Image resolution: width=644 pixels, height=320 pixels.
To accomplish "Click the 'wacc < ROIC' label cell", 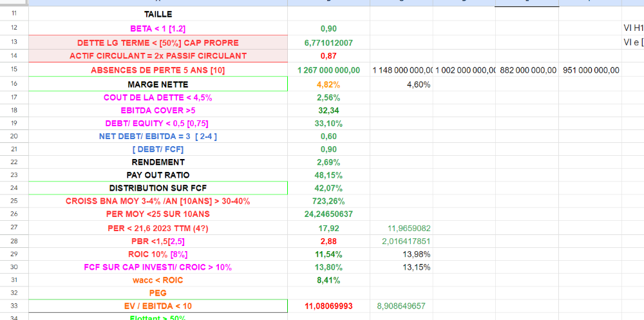I will pos(158,280).
